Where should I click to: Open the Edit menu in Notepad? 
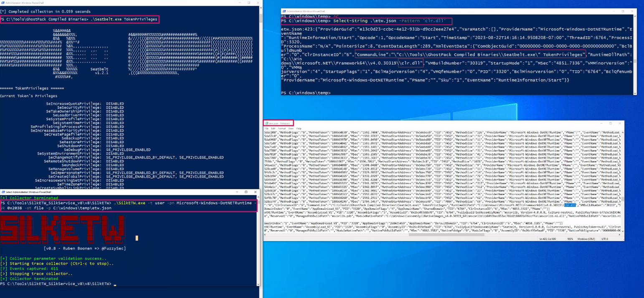pyautogui.click(x=273, y=128)
